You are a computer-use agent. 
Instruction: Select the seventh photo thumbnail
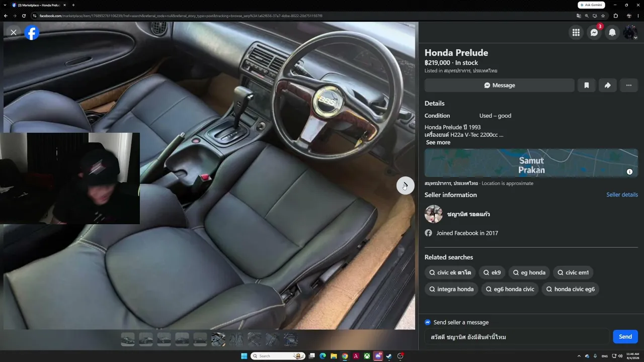(x=236, y=340)
